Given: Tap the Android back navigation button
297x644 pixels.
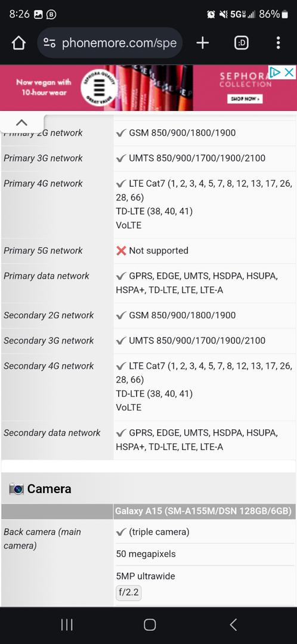Looking at the screenshot, I should 233,625.
